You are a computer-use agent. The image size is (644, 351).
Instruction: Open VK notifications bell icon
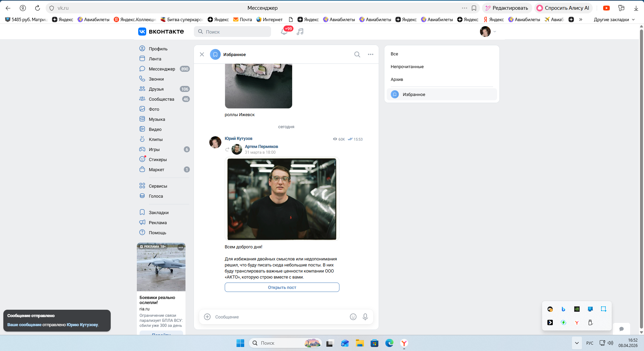[x=284, y=32]
